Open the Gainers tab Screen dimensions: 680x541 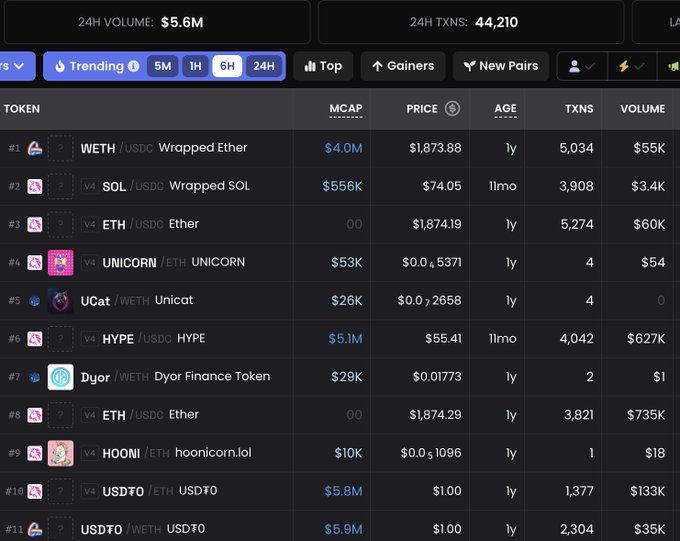(403, 66)
